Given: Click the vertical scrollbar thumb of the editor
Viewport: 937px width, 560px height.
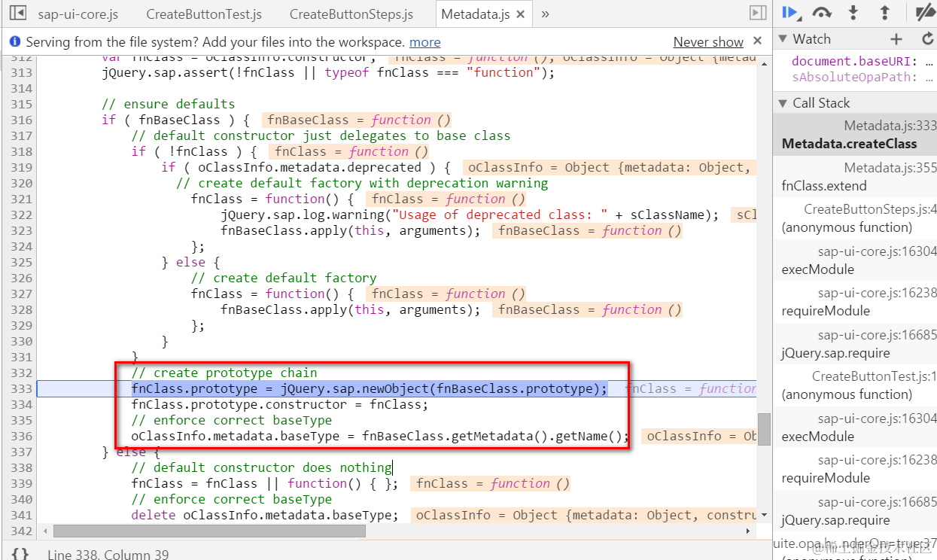Looking at the screenshot, I should point(764,428).
